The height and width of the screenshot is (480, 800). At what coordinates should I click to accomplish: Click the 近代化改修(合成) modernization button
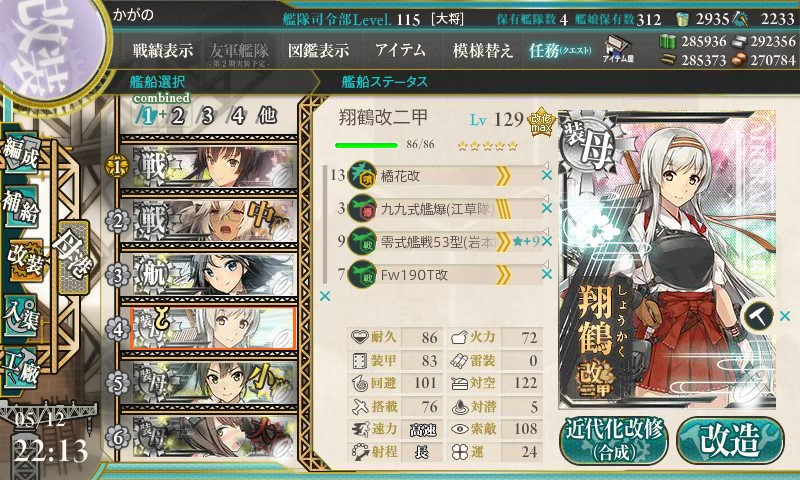click(614, 441)
